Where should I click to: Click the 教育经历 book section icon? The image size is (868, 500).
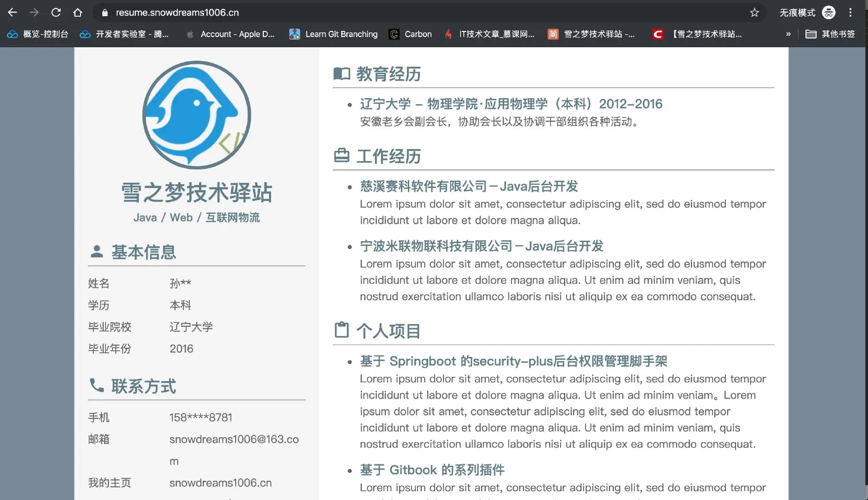(342, 73)
